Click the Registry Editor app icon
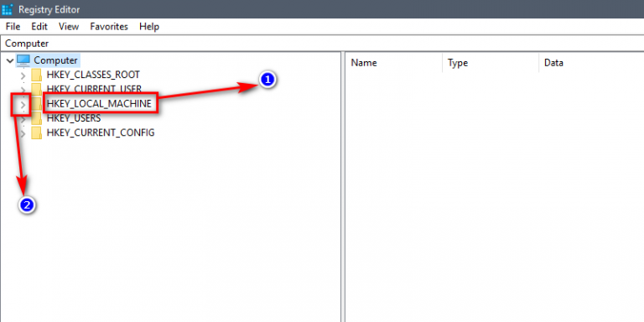 (x=8, y=9)
